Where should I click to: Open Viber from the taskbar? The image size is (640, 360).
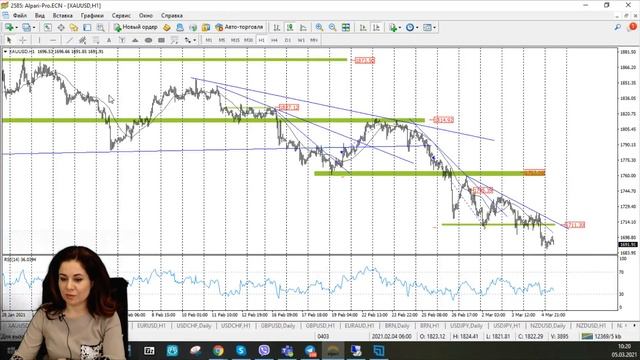tap(264, 350)
